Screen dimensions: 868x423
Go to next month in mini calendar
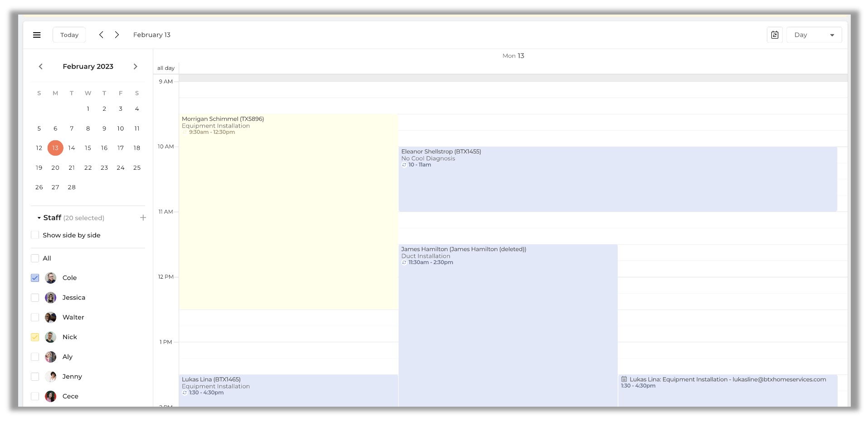[x=135, y=67]
